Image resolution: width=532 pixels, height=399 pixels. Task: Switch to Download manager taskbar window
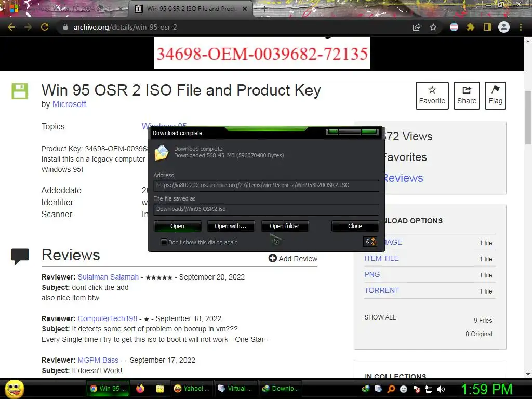click(280, 389)
